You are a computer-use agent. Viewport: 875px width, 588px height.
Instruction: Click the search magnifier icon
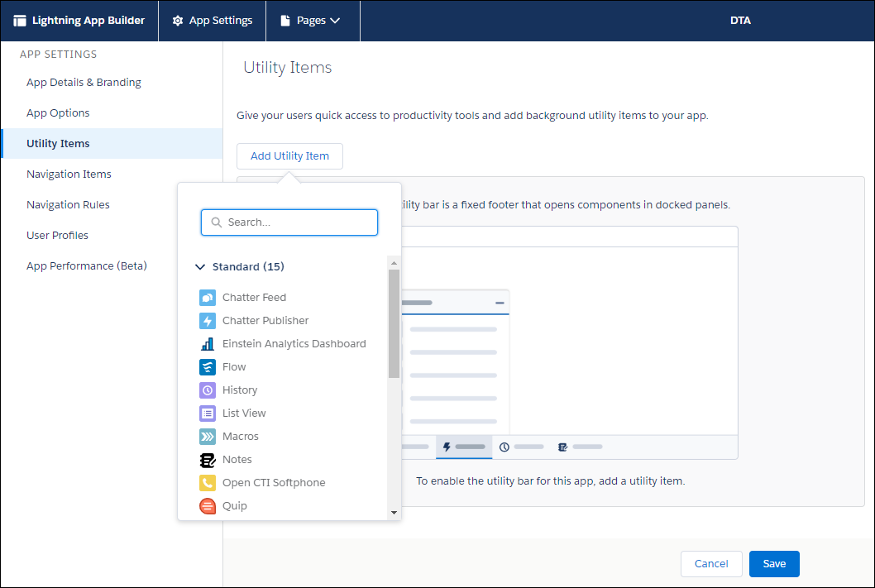(x=217, y=222)
